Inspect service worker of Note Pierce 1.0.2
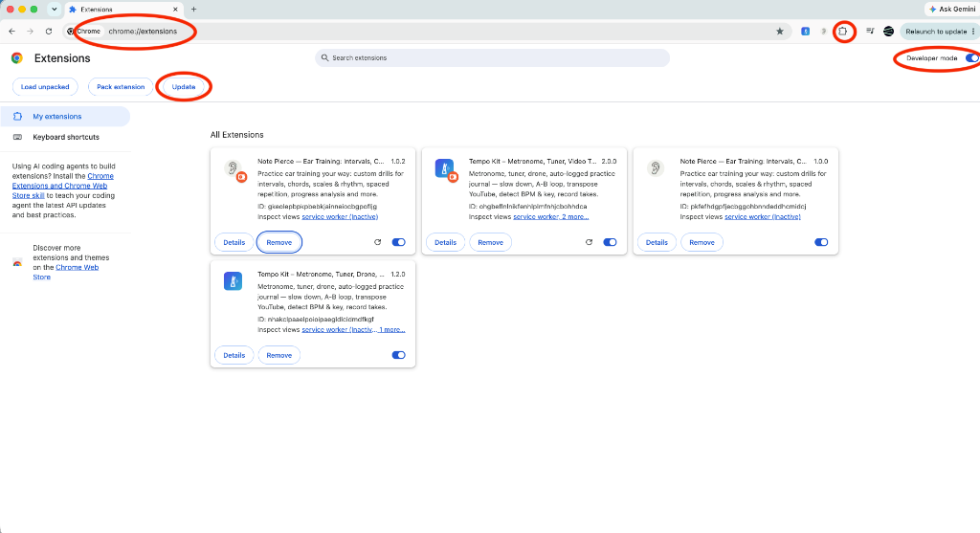980x533 pixels. tap(340, 217)
